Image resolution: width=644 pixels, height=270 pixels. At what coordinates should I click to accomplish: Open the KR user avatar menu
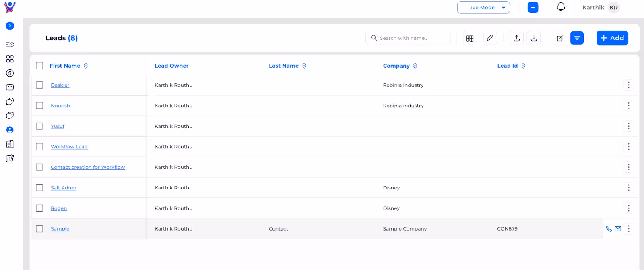click(614, 8)
